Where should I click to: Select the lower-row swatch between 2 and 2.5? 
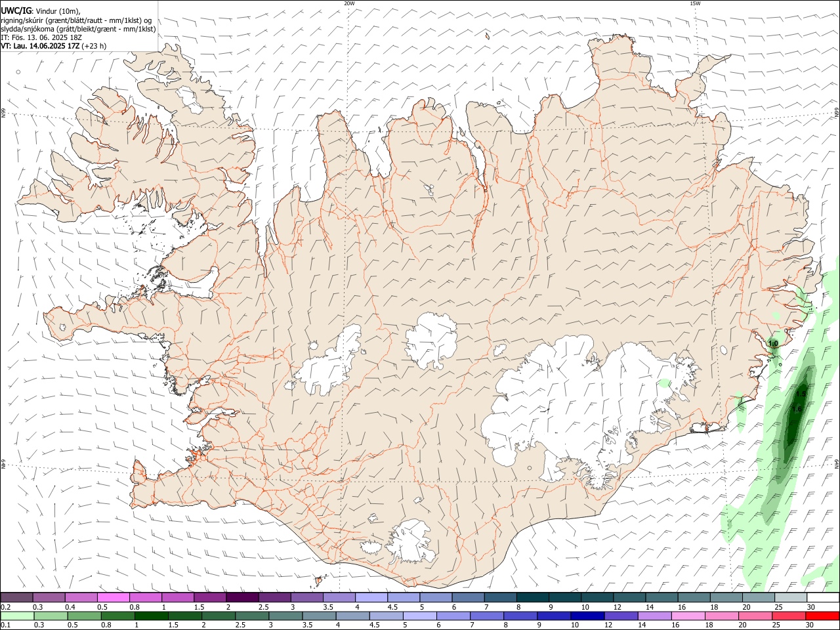pos(218,616)
